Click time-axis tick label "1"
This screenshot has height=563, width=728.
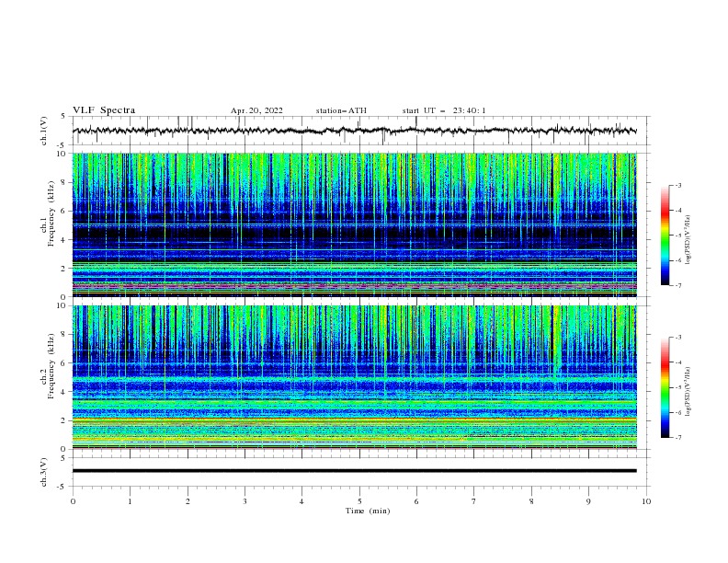tap(130, 501)
